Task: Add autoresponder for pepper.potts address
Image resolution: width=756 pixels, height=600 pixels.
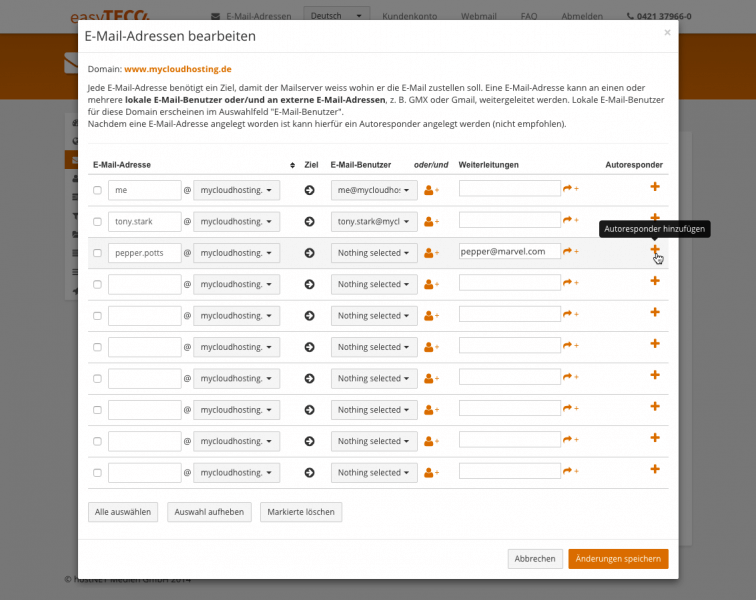Action: 655,249
